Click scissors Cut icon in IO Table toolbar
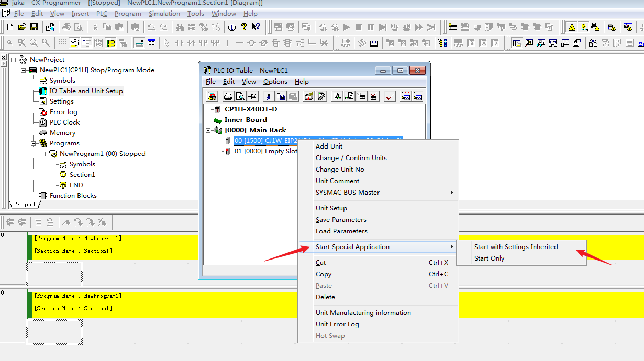Image resolution: width=644 pixels, height=361 pixels. click(x=269, y=96)
